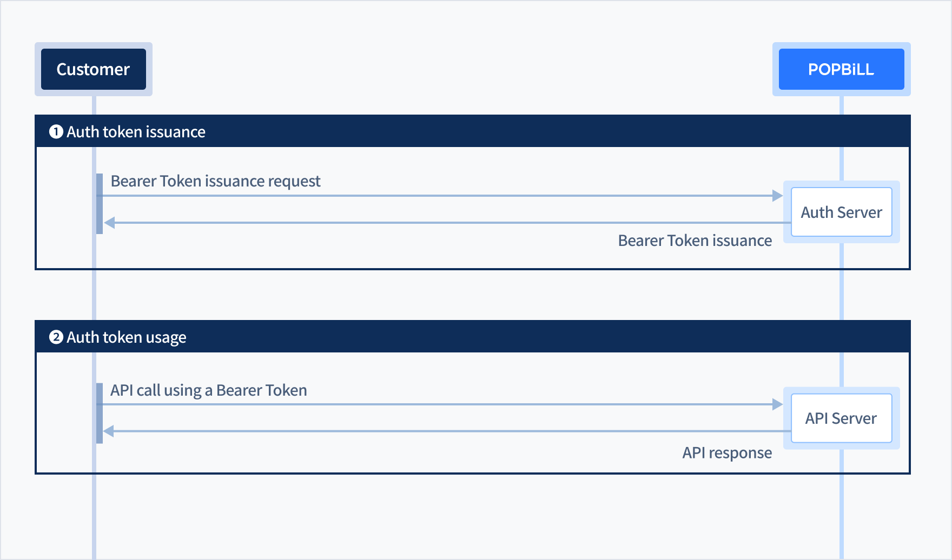Select Customer activation bar in token usage section
This screenshot has height=560, width=952.
click(x=100, y=414)
